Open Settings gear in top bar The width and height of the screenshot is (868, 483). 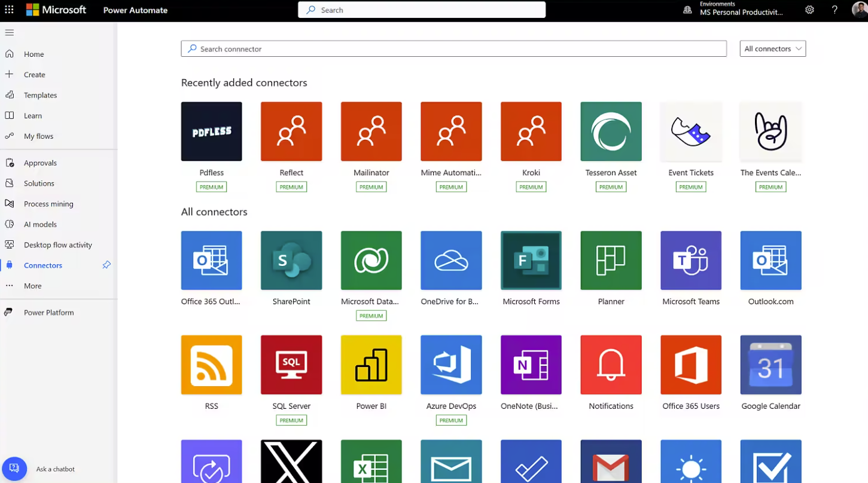point(809,10)
